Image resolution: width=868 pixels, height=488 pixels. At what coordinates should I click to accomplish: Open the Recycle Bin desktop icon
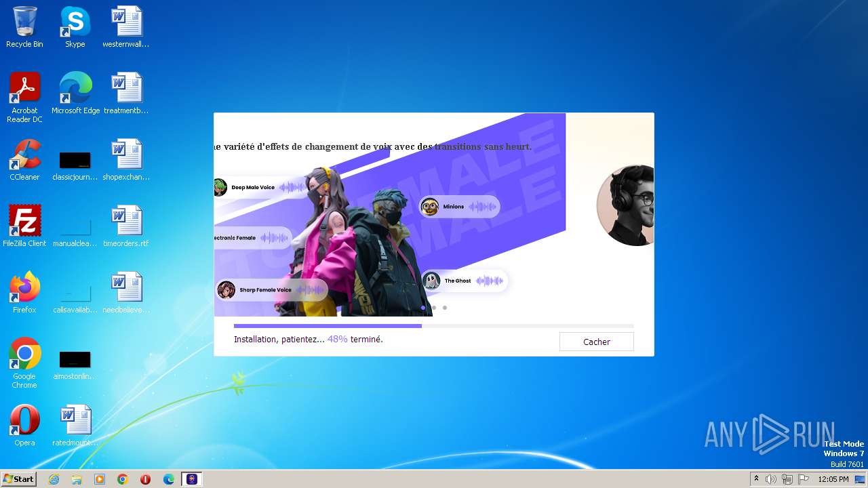(x=24, y=28)
